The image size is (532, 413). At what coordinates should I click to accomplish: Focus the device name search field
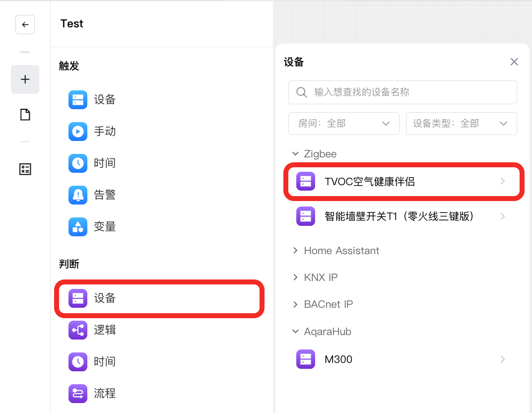[x=402, y=92]
